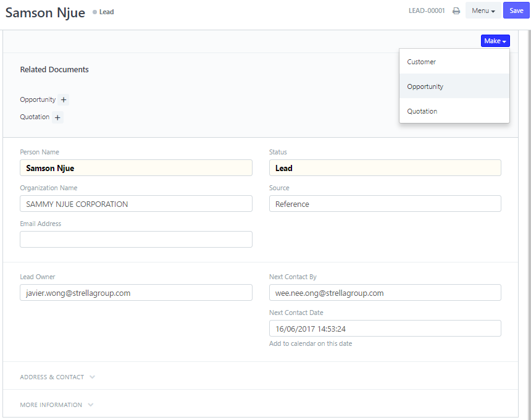Expand the Address & Contact section
Image resolution: width=531 pixels, height=420 pixels.
click(57, 377)
